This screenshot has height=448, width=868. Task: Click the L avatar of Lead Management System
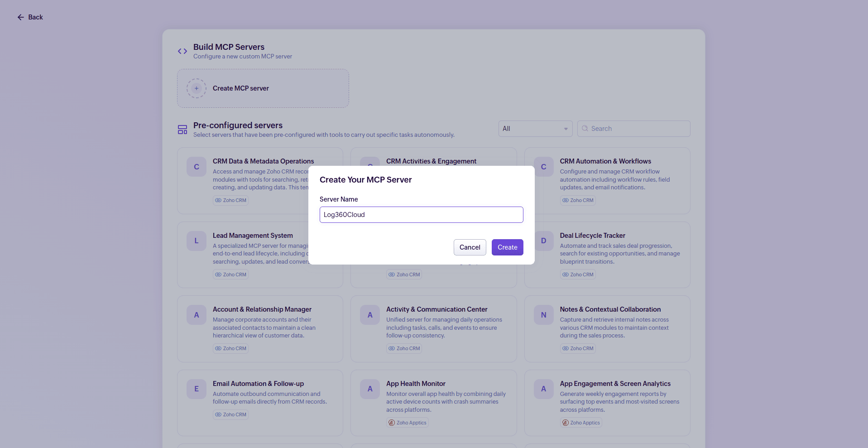pyautogui.click(x=197, y=241)
